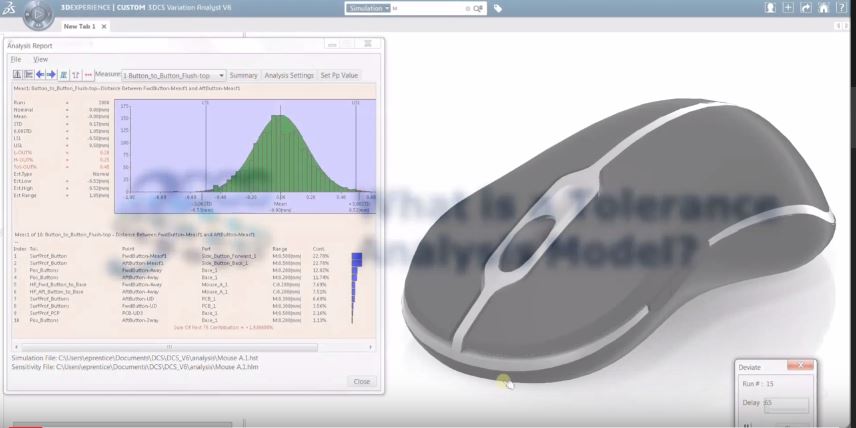The width and height of the screenshot is (856, 428).
Task: Click the blue distribution icon after arrows
Action: [x=63, y=75]
